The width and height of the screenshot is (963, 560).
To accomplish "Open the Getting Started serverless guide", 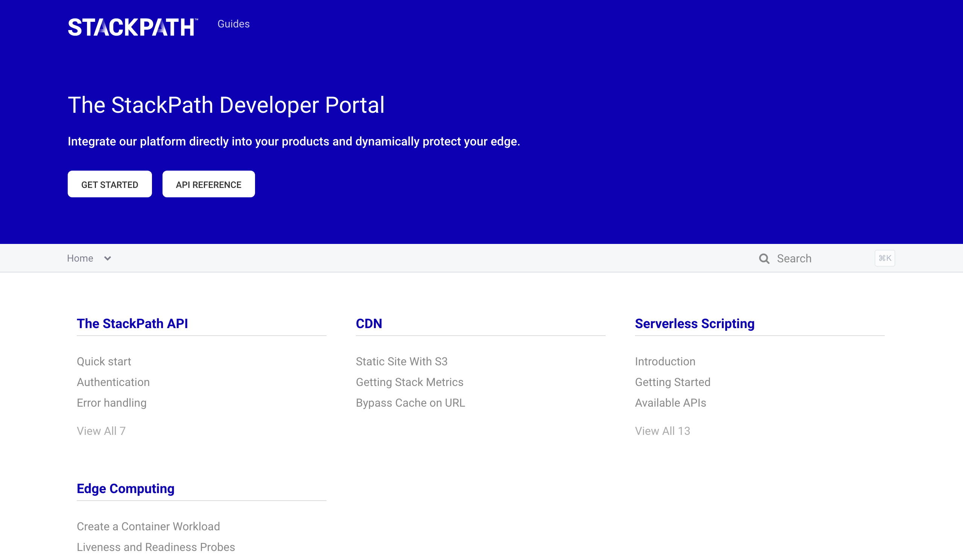I will [x=673, y=382].
